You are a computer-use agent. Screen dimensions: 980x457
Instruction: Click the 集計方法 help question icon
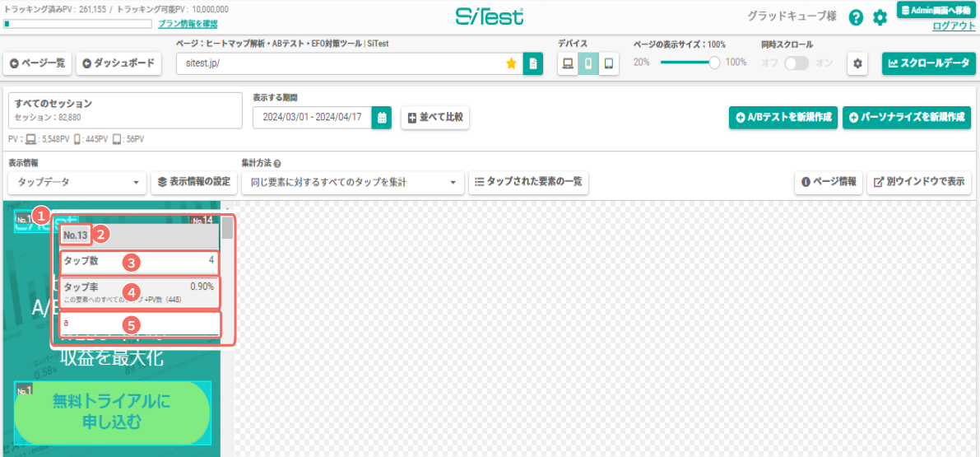pos(276,164)
